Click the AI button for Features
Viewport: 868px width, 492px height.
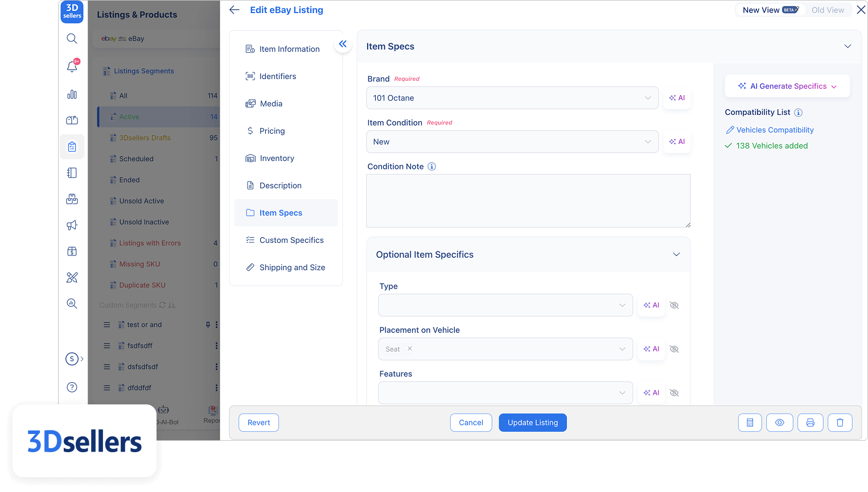[x=652, y=393]
